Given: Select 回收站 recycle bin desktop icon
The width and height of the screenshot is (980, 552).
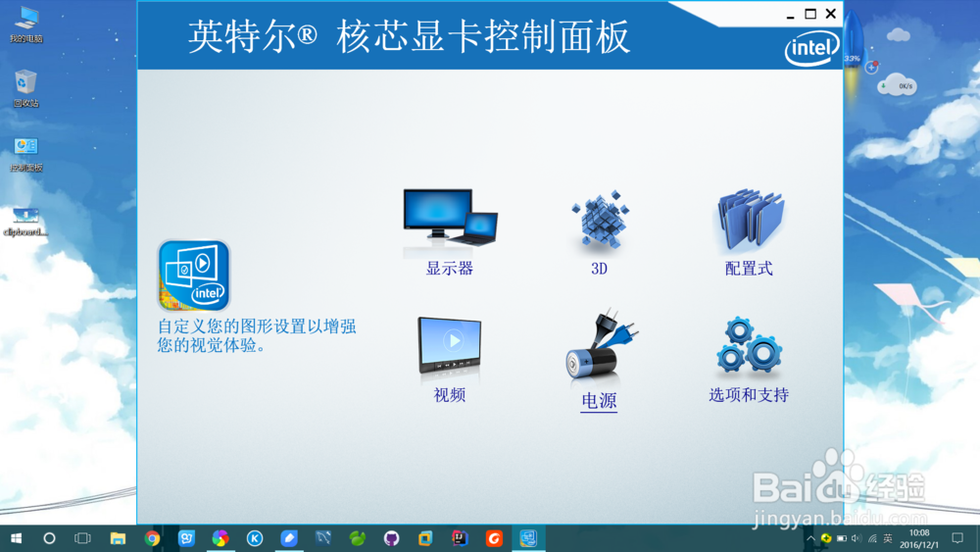Looking at the screenshot, I should [x=26, y=88].
